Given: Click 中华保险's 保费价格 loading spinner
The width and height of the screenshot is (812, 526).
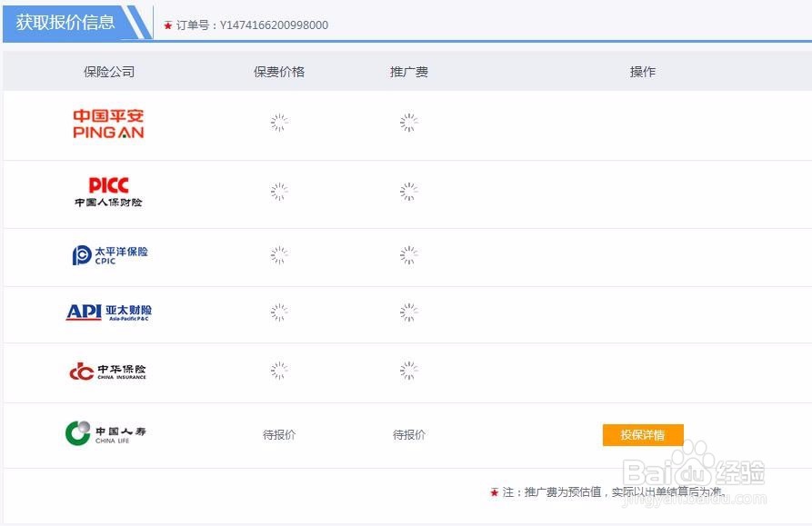Looking at the screenshot, I should 279,371.
